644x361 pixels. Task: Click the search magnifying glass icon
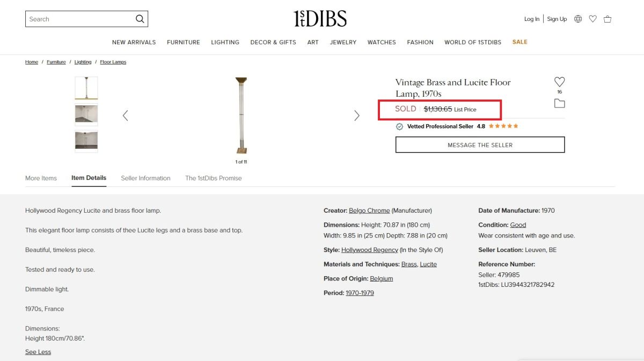click(140, 19)
